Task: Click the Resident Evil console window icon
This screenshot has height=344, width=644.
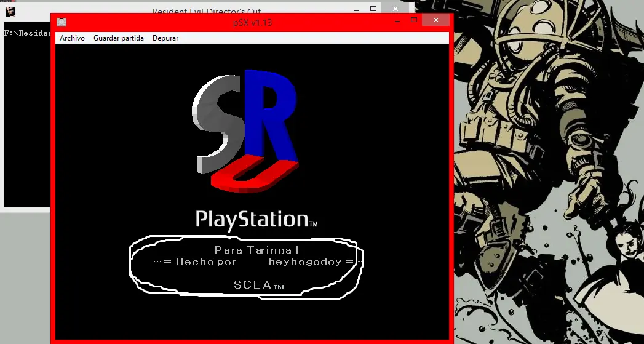Action: [10, 11]
